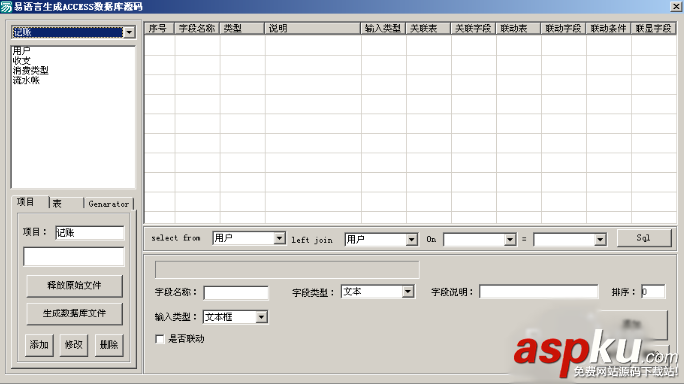Click the 类型 column header
Screen dimensions: 684x384
point(242,28)
